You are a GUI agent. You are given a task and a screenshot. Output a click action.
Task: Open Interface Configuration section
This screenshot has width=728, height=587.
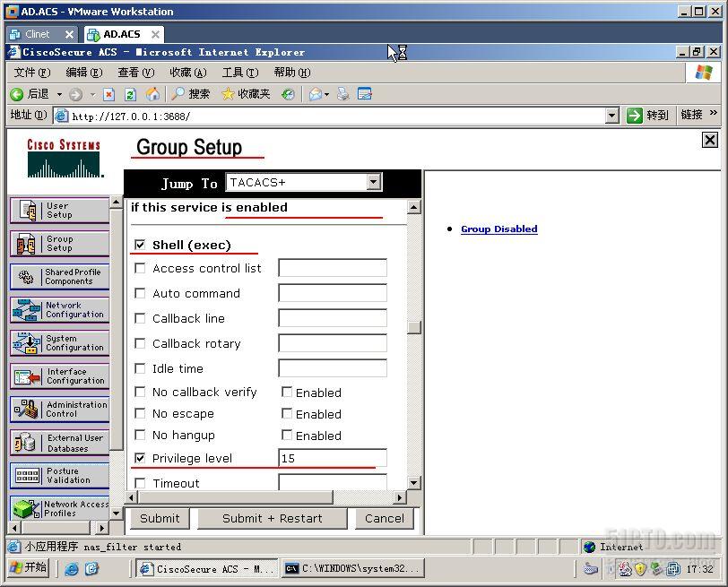[x=59, y=376]
